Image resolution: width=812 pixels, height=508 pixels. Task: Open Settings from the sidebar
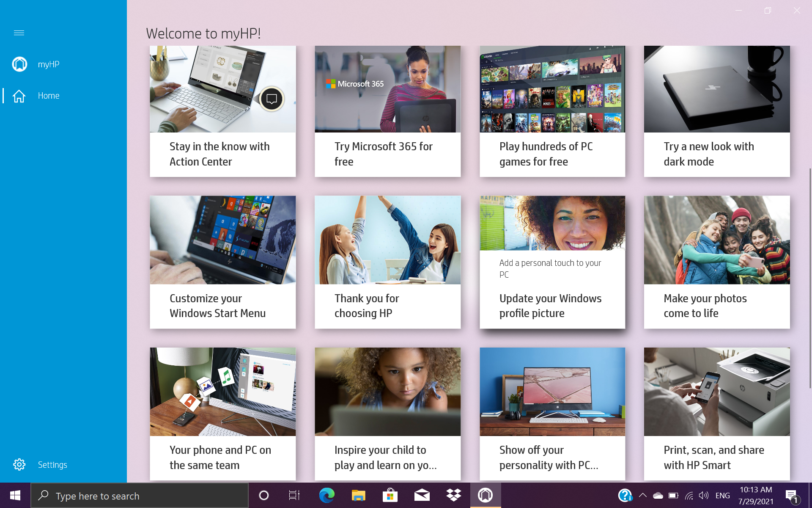click(x=63, y=464)
